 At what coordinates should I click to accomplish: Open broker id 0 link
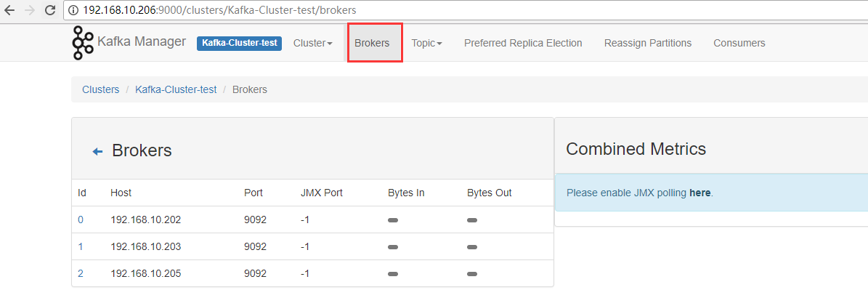81,220
